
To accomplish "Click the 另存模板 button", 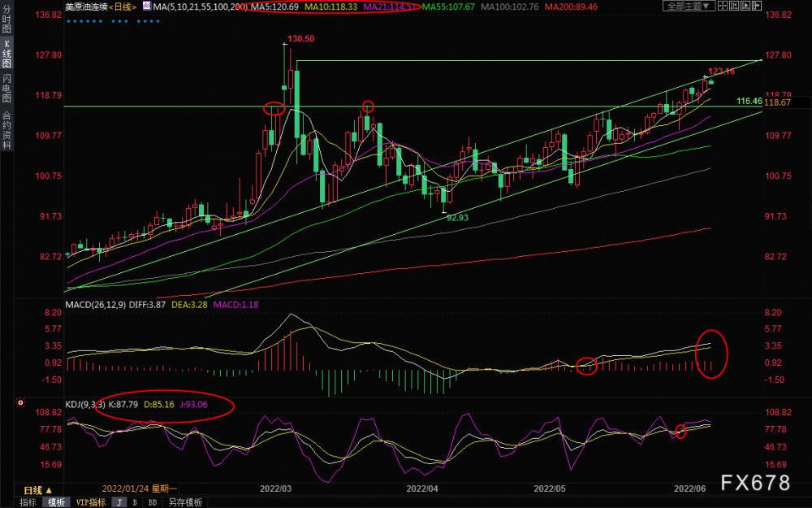I will (185, 502).
